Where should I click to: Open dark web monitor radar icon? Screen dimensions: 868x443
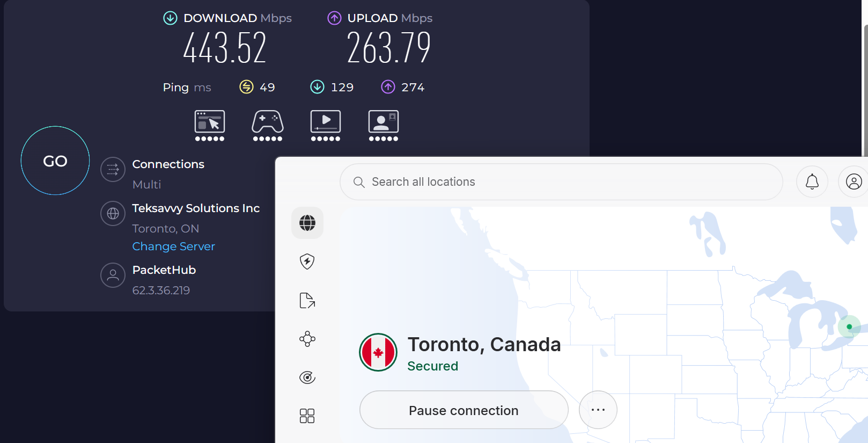click(x=307, y=377)
